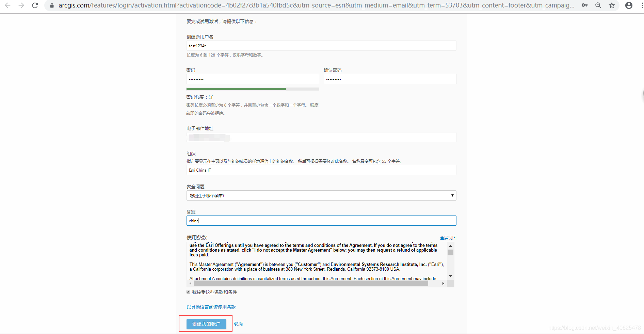Viewport: 644px width, 334px height.
Task: Click terms horizontal scrollbar thumb
Action: click(311, 284)
